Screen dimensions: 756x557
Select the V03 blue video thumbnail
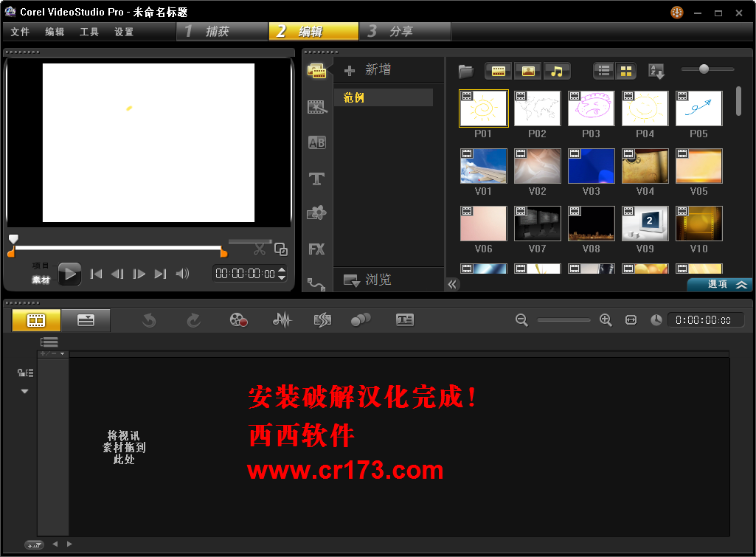pos(591,166)
